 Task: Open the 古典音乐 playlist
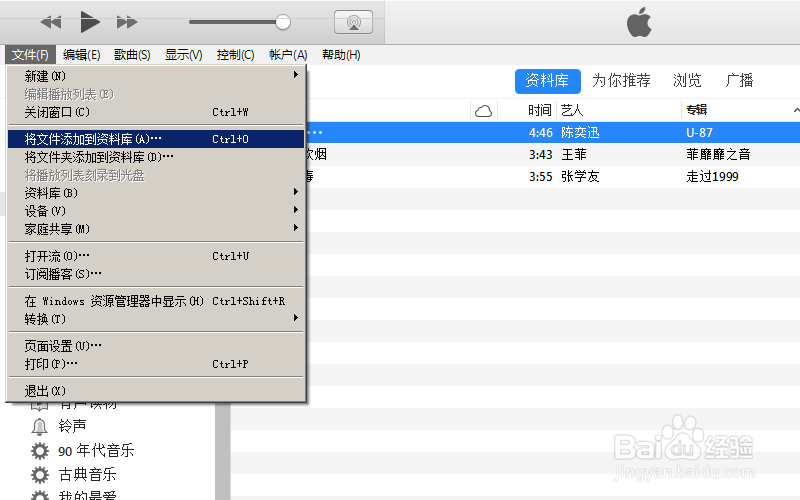tap(87, 475)
